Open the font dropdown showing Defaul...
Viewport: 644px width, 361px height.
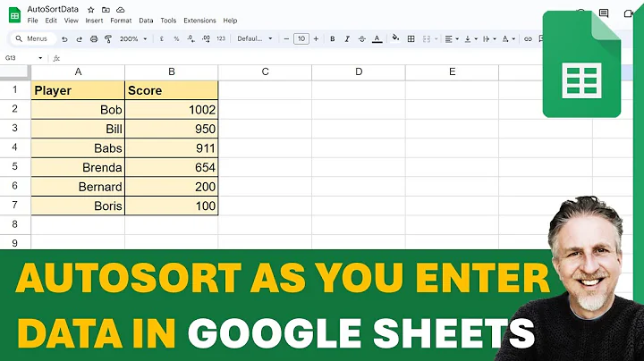255,39
